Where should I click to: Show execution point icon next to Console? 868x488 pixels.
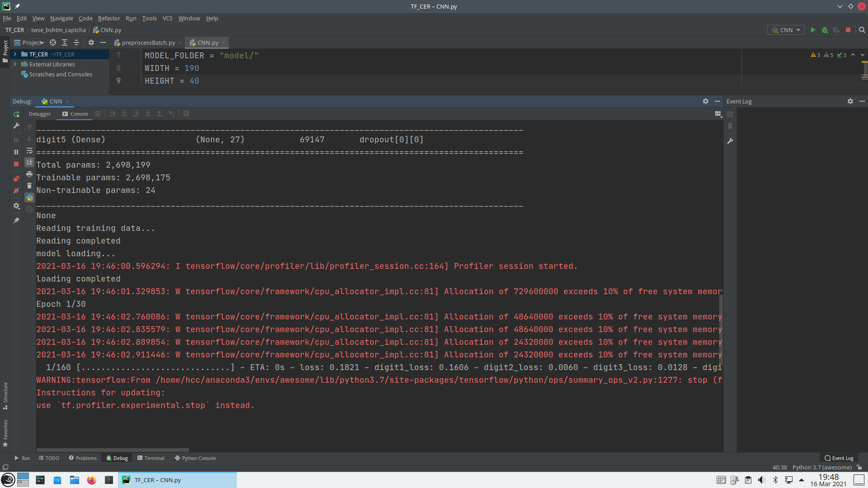pyautogui.click(x=98, y=113)
